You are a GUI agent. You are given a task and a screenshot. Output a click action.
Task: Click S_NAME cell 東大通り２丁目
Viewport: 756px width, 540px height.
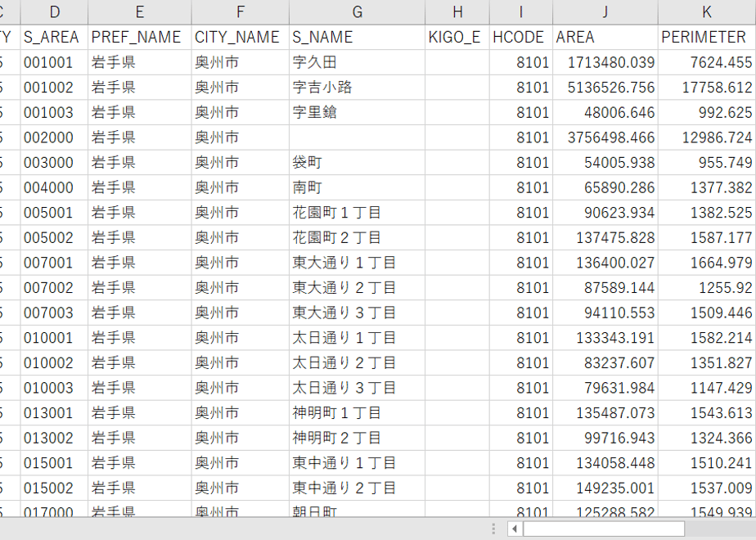(x=358, y=288)
